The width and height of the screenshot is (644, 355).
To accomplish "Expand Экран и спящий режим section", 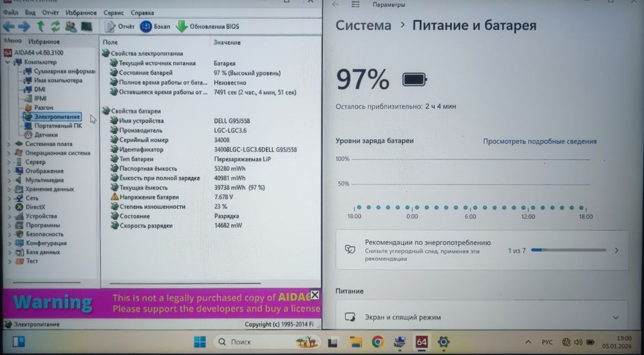I will click(482, 317).
